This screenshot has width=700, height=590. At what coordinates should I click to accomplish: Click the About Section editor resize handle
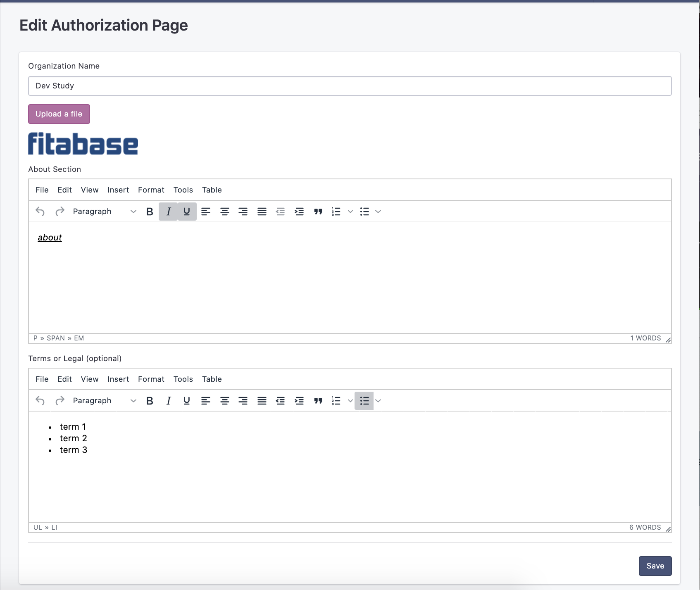(668, 340)
